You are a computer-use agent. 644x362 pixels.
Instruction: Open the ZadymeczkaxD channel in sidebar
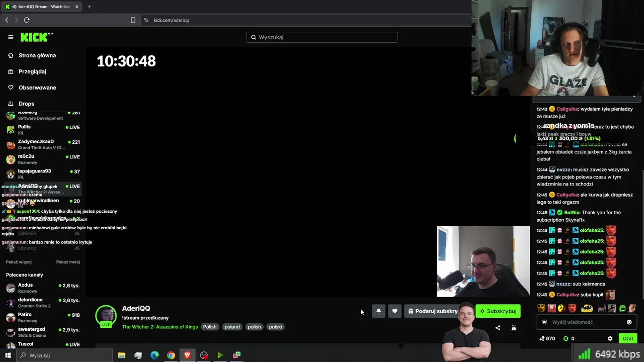(43, 144)
